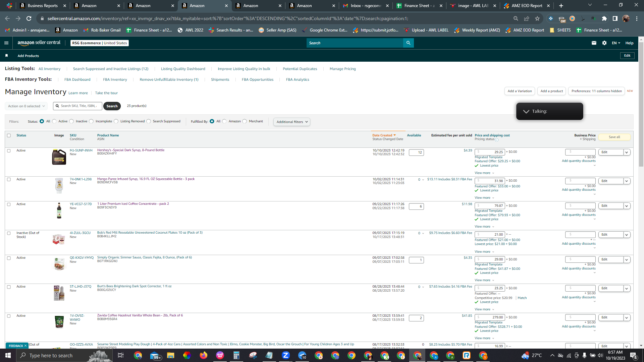The width and height of the screenshot is (644, 362).
Task: Open File Explorer from the taskbar
Action: 171,355
